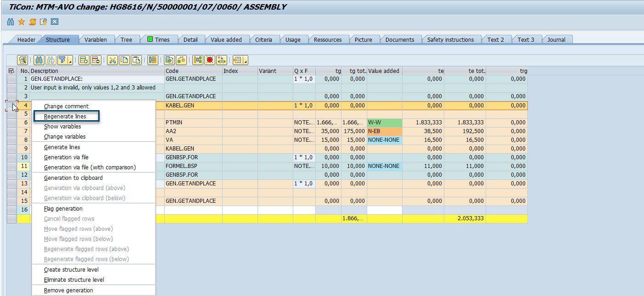Click the paste icon in grid toolbar
This screenshot has height=296, width=644.
tap(136, 60)
